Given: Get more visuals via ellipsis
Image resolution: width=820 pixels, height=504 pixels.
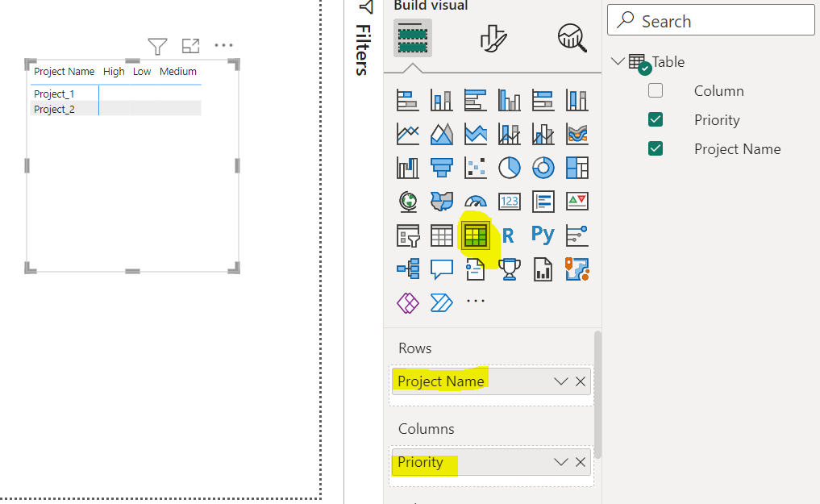Looking at the screenshot, I should [476, 301].
